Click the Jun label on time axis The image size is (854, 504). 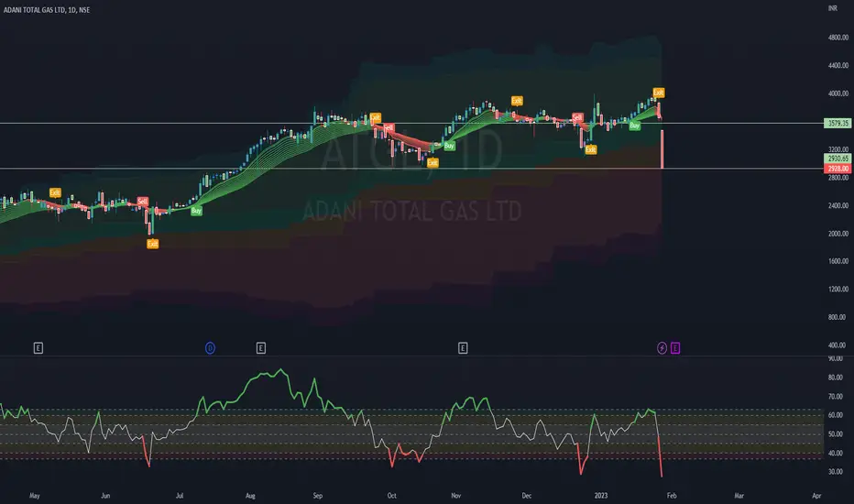click(x=105, y=495)
